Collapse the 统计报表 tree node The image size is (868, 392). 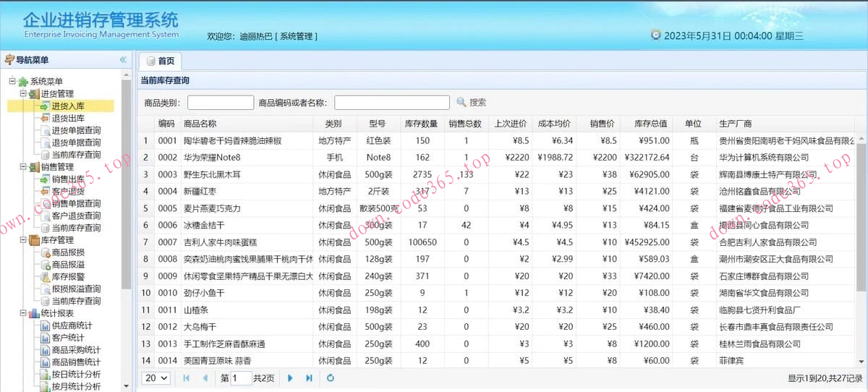click(x=23, y=313)
